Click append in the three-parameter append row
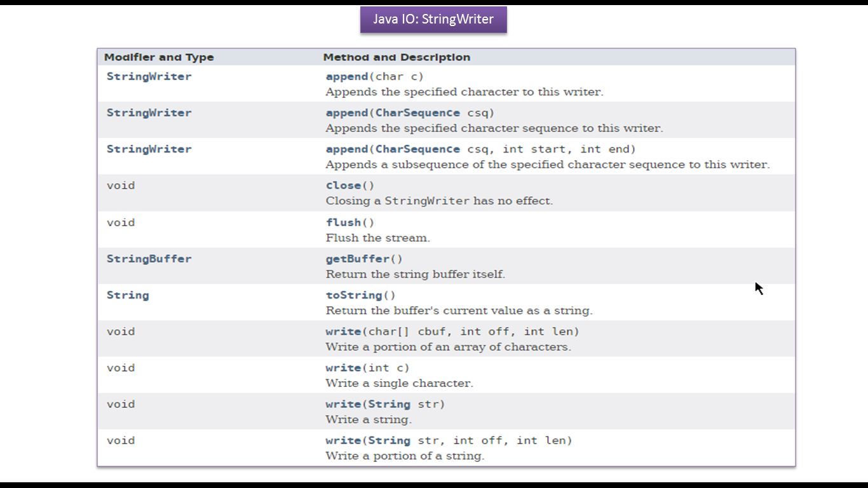The image size is (868, 488). point(347,149)
